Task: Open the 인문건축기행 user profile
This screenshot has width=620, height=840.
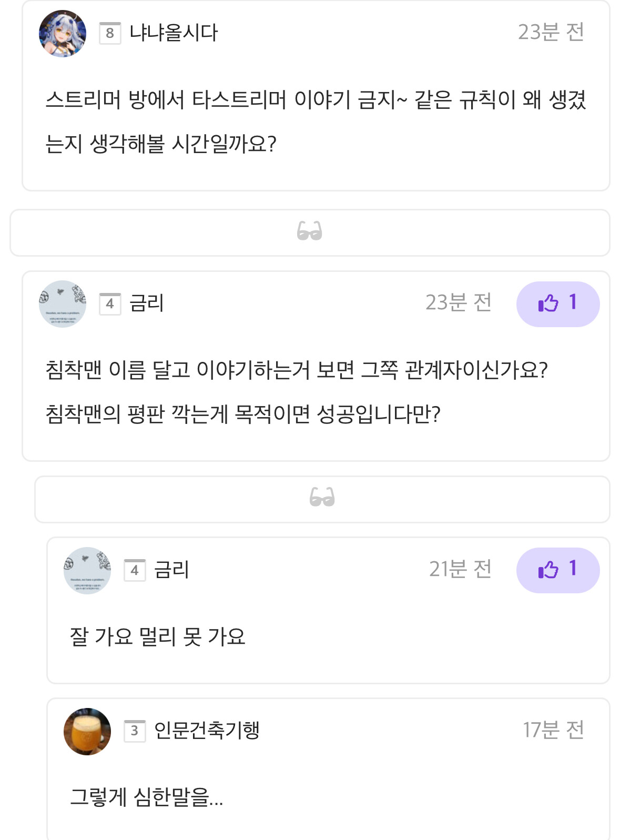Action: point(207,731)
